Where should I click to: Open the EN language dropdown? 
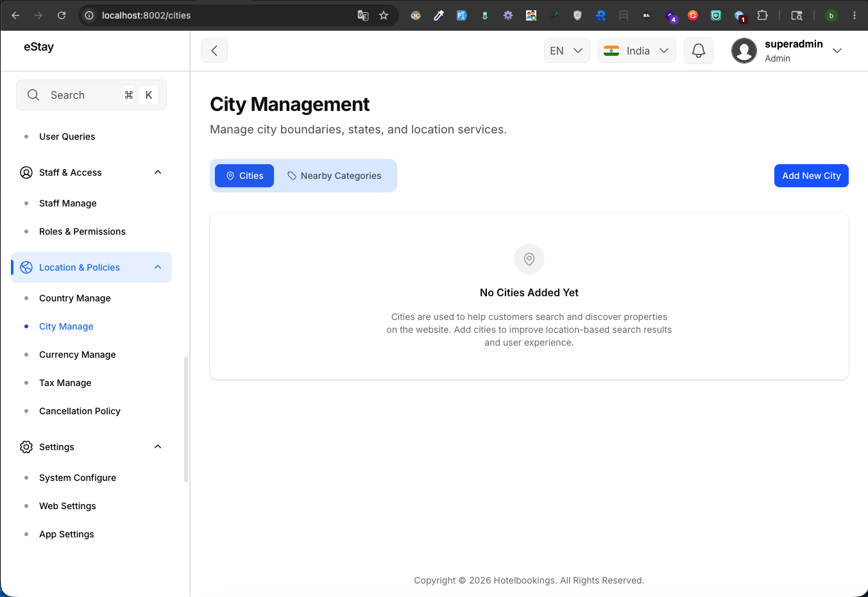pos(567,51)
